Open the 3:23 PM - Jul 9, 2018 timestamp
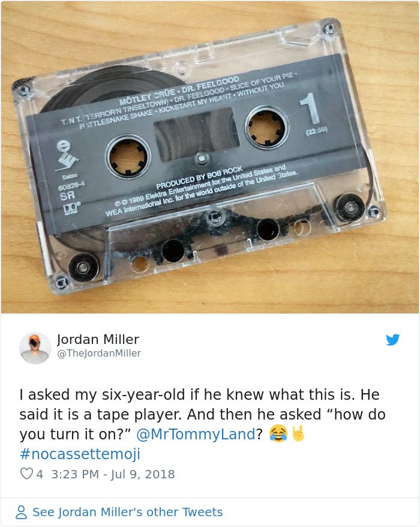 113,474
